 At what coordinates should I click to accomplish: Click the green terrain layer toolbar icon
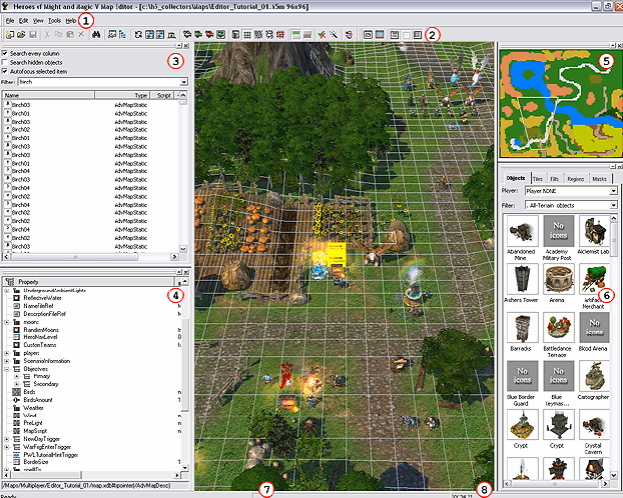tap(296, 35)
